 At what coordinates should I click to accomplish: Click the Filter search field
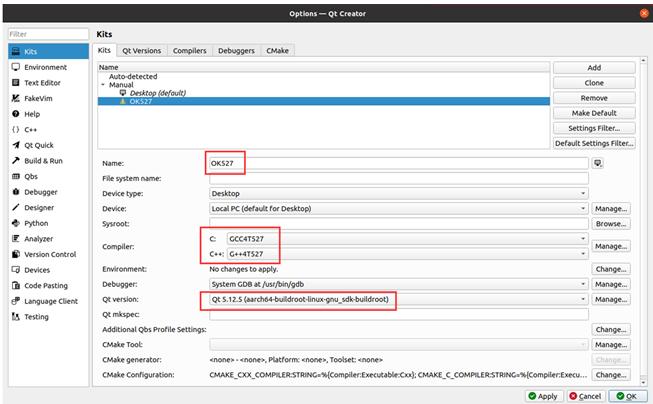48,34
